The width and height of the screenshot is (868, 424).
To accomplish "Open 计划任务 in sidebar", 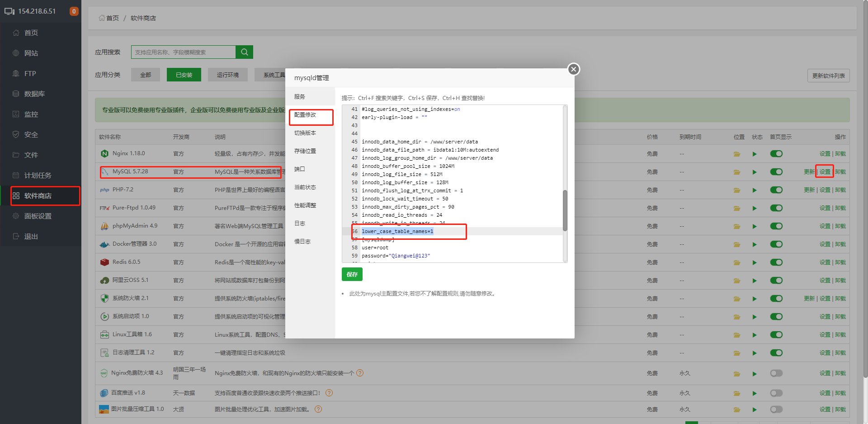I will pyautogui.click(x=41, y=175).
